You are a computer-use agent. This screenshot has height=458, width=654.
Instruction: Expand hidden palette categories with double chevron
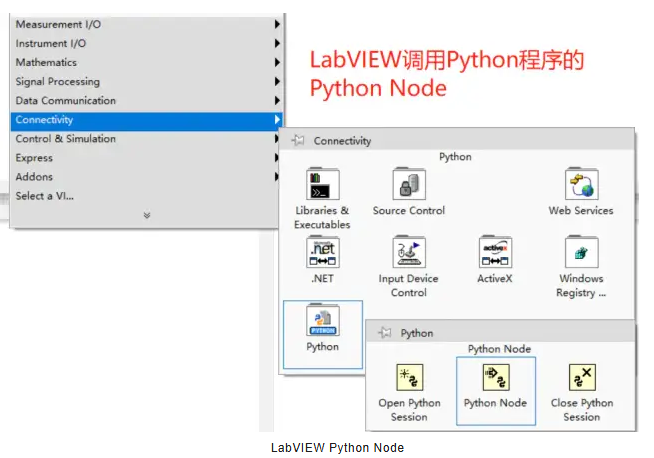(146, 215)
